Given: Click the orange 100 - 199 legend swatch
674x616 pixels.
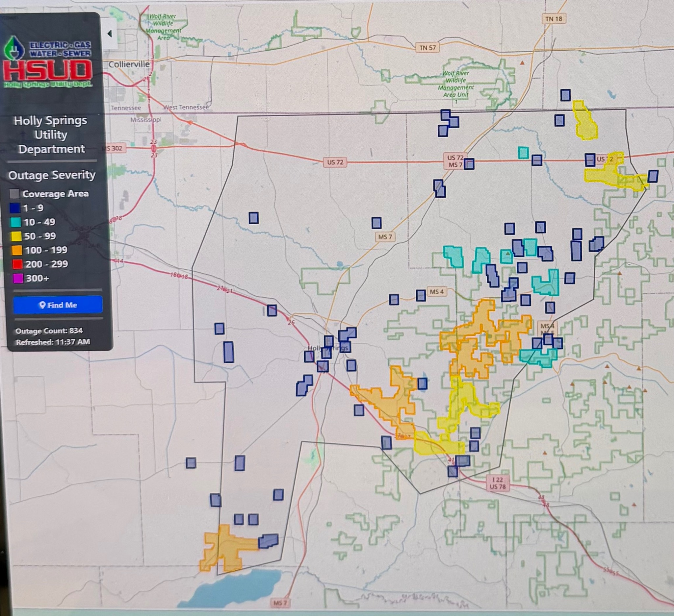Looking at the screenshot, I should (x=17, y=250).
